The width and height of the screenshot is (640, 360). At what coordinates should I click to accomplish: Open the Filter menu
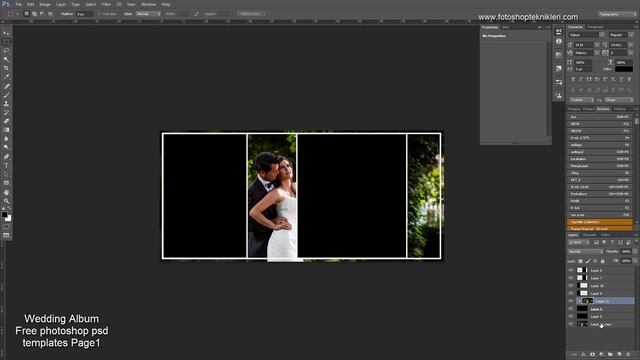[x=106, y=4]
